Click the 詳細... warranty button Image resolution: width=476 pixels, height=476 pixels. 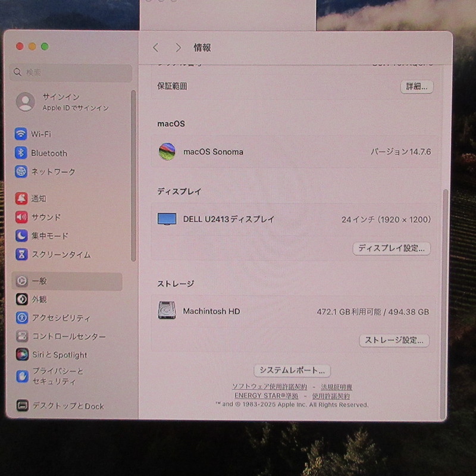pyautogui.click(x=417, y=87)
